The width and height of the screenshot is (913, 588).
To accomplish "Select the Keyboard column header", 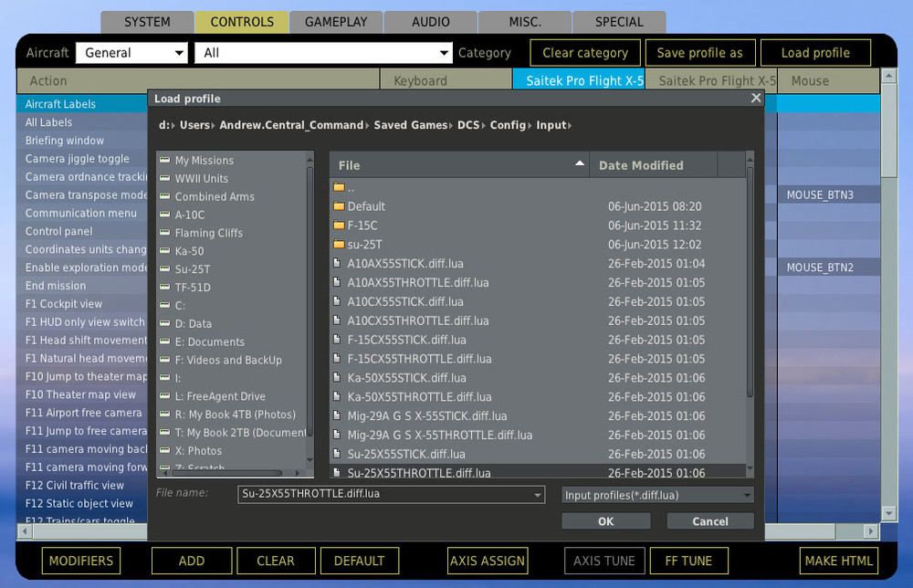I will (x=446, y=81).
